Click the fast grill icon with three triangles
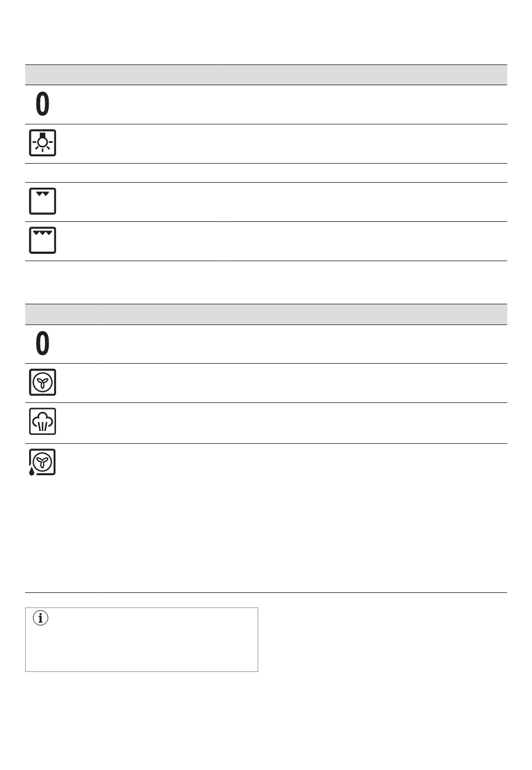This screenshot has width=532, height=770. 43,240
